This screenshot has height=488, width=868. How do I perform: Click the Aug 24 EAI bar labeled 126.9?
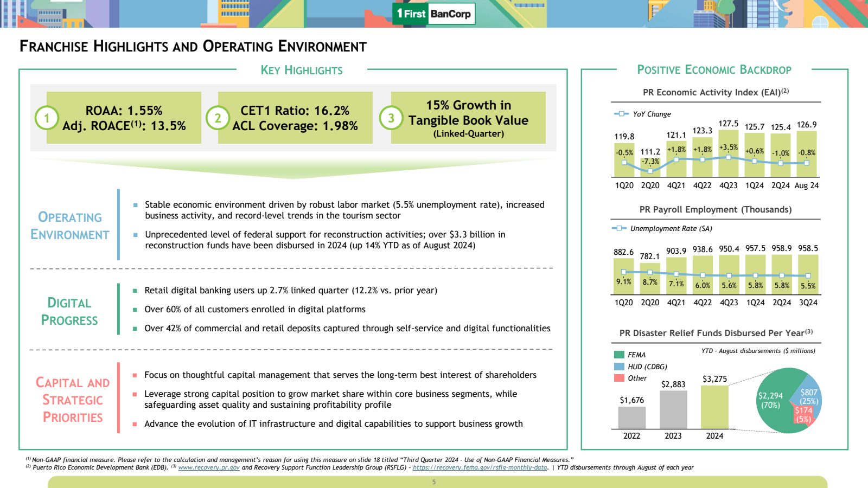click(806, 154)
